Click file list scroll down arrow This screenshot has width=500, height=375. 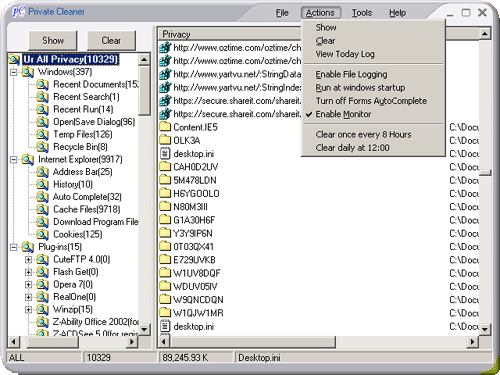[x=485, y=330]
